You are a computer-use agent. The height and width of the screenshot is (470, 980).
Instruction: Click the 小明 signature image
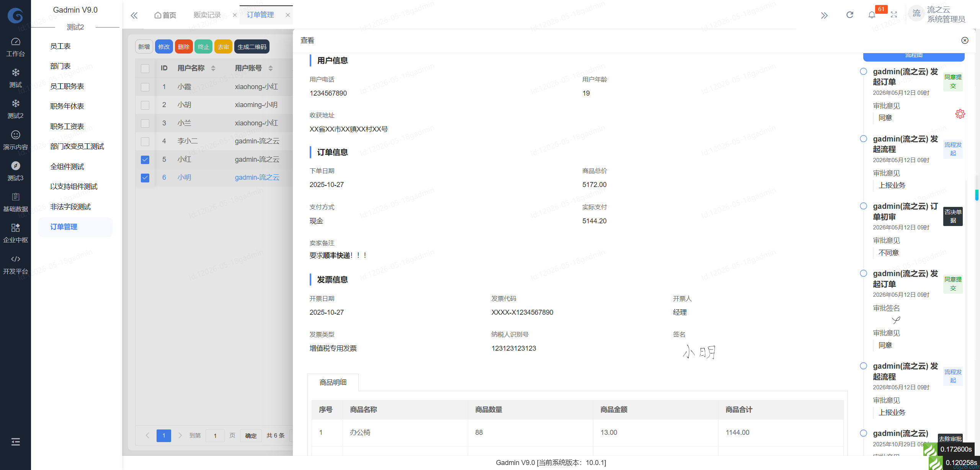click(699, 352)
